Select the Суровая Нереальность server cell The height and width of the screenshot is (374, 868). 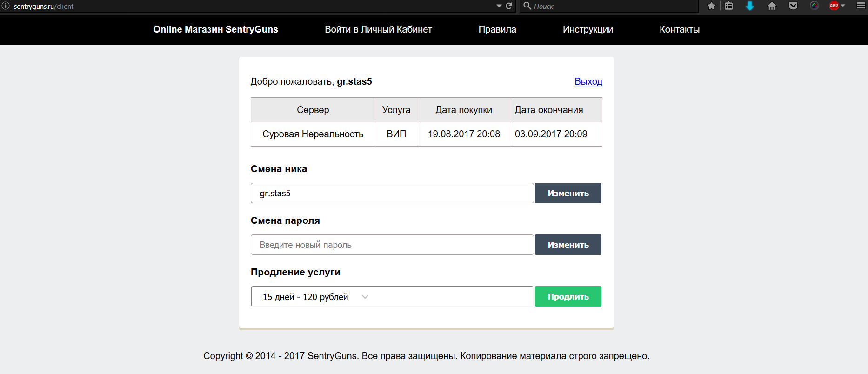(x=313, y=134)
